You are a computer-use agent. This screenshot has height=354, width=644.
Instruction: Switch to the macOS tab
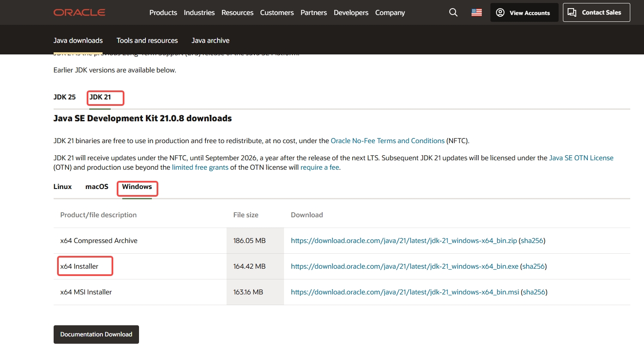tap(97, 186)
